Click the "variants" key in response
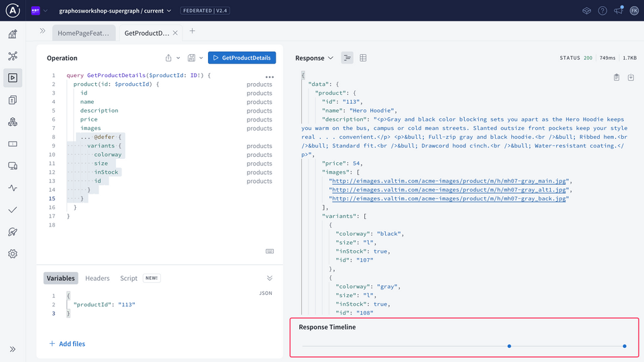Image resolution: width=644 pixels, height=362 pixels. [x=338, y=217]
